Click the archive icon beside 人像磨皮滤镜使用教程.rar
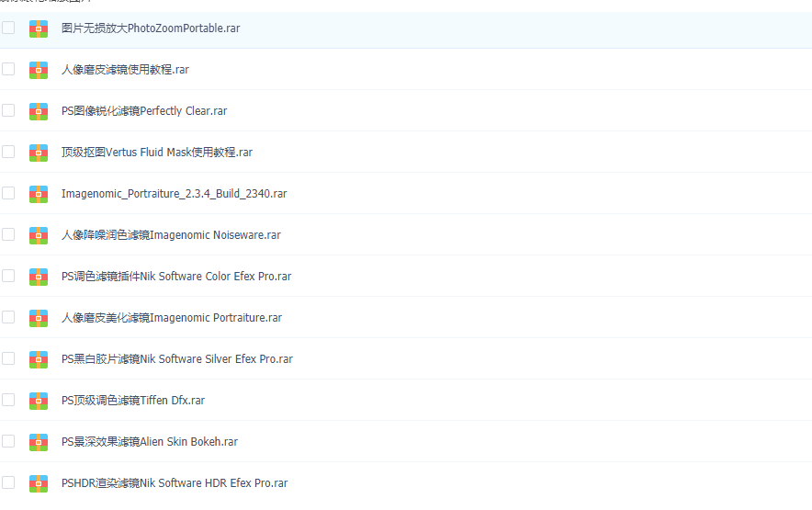The height and width of the screenshot is (510, 812). click(39, 70)
